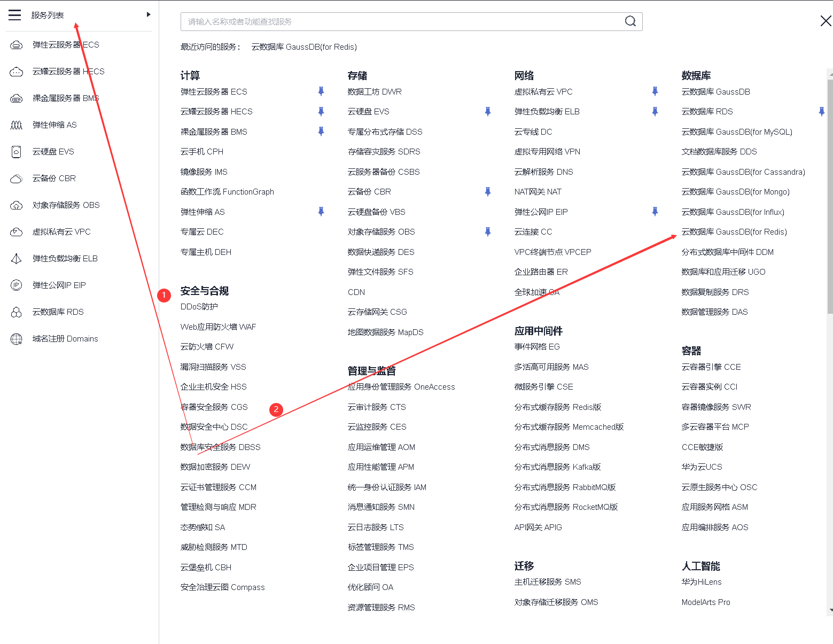
Task: Expand the 服务列表 arrow
Action: pos(149,14)
